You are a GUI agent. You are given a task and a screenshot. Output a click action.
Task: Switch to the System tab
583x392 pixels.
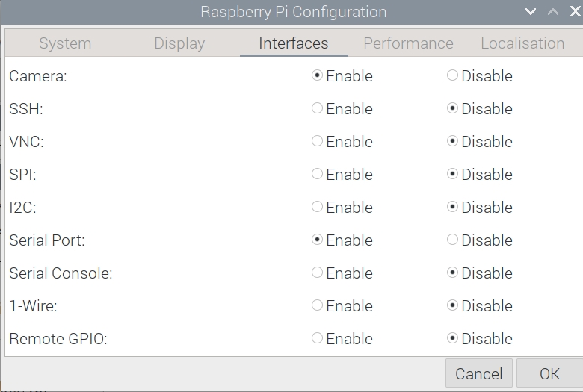click(x=65, y=43)
